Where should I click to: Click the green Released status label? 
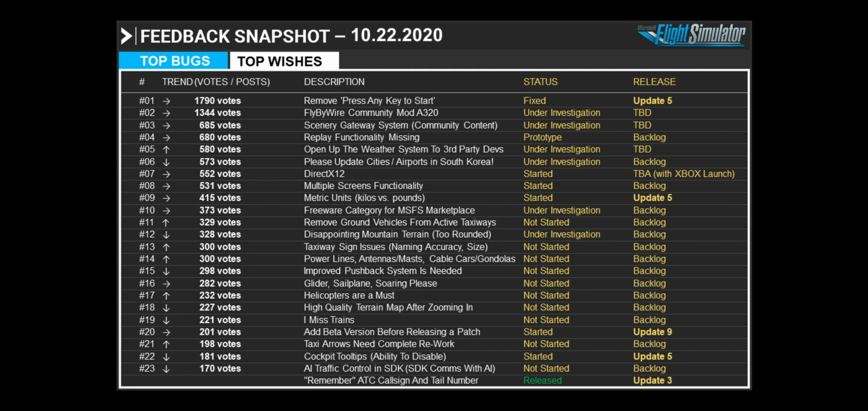pos(542,380)
